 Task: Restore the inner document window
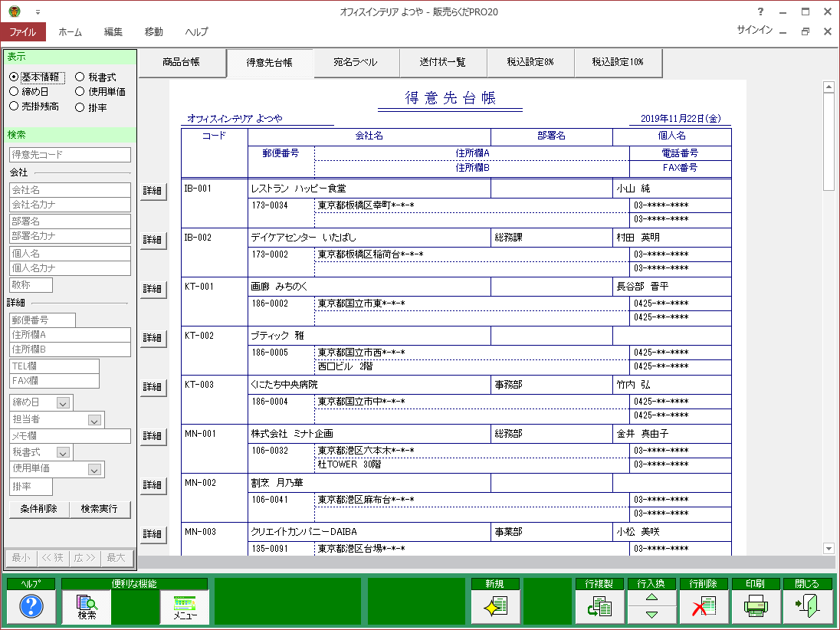point(806,31)
